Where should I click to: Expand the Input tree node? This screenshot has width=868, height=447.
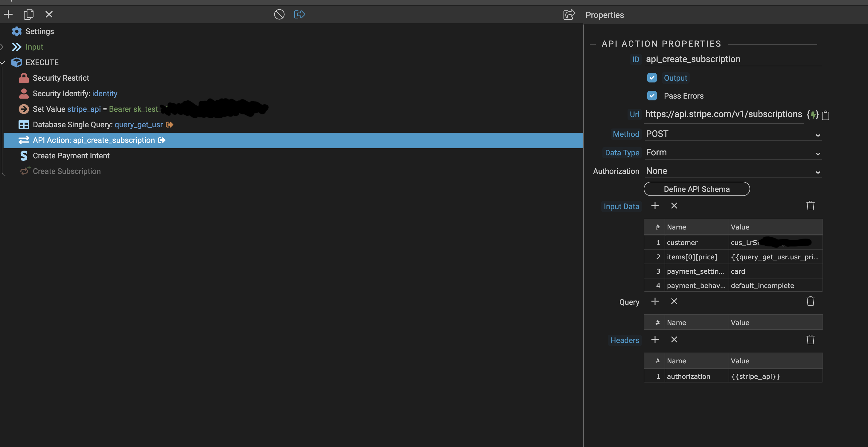(x=2, y=47)
